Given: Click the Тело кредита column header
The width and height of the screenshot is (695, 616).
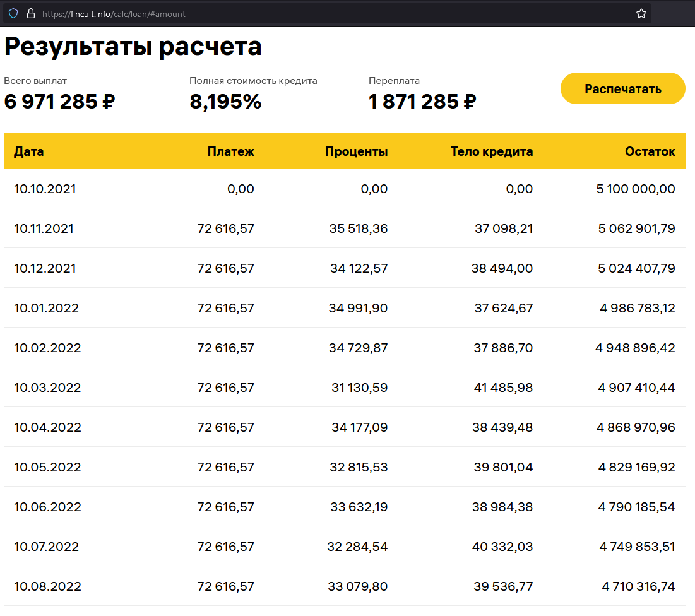Looking at the screenshot, I should coord(492,151).
